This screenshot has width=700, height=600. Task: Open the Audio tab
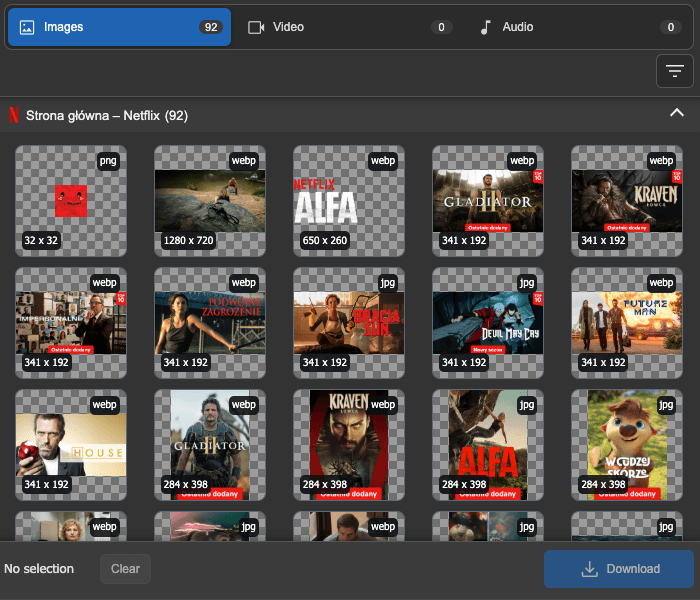coord(579,27)
